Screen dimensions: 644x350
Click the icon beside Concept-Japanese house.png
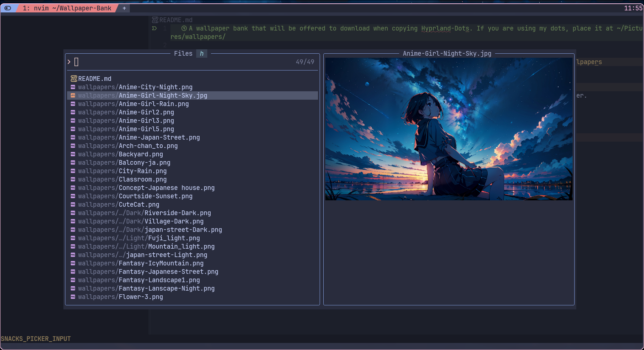click(73, 188)
